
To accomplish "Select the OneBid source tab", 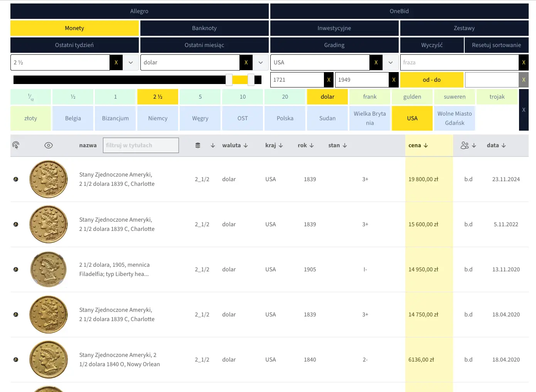I will coord(399,11).
